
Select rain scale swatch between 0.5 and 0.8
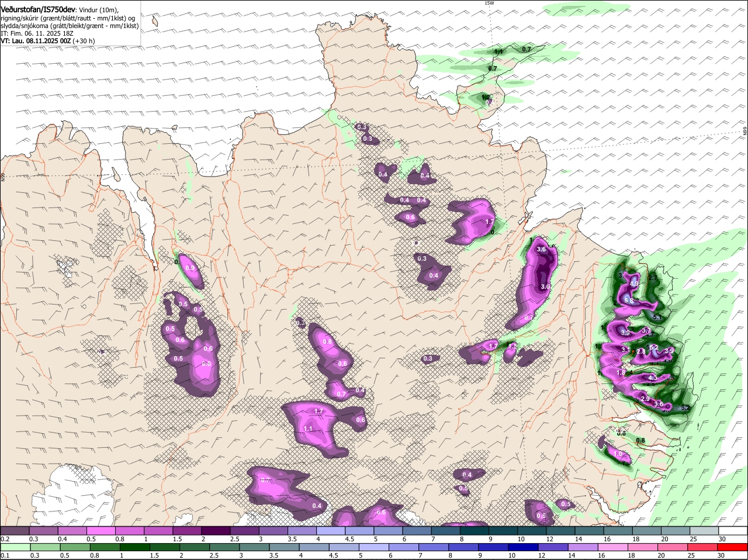(75, 547)
